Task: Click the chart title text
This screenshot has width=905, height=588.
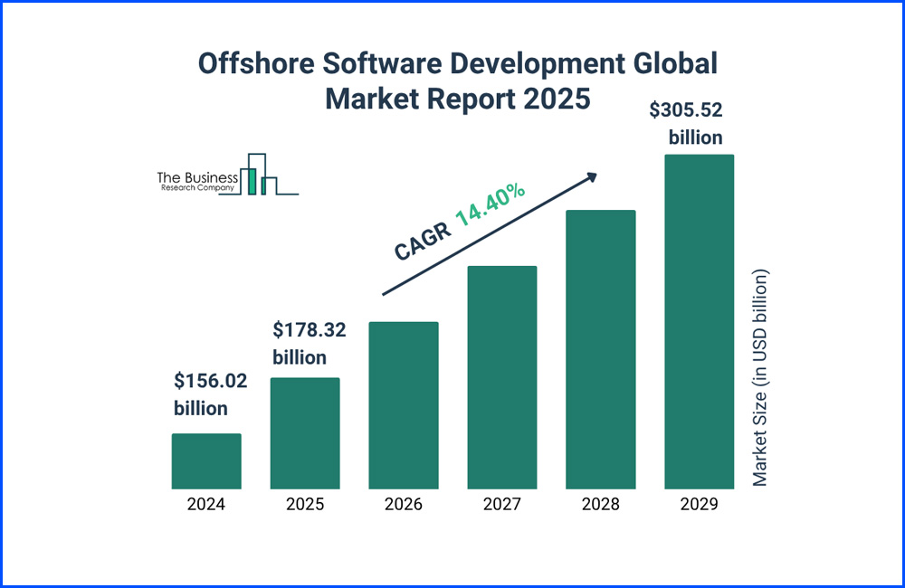Action: click(x=457, y=80)
